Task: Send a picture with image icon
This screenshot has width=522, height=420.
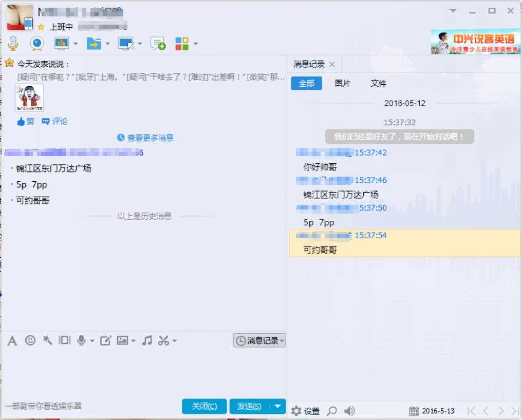Action: point(122,340)
